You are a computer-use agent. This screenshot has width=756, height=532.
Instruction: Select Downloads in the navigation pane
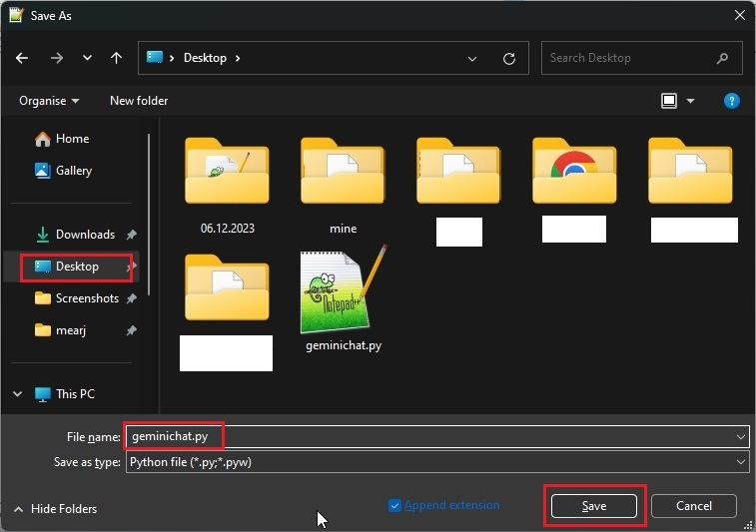point(85,235)
